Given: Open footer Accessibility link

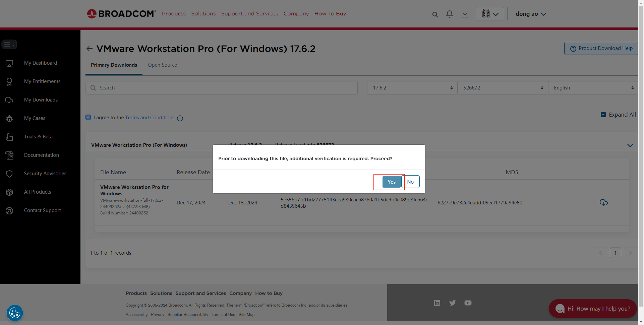Looking at the screenshot, I should coord(136,315).
